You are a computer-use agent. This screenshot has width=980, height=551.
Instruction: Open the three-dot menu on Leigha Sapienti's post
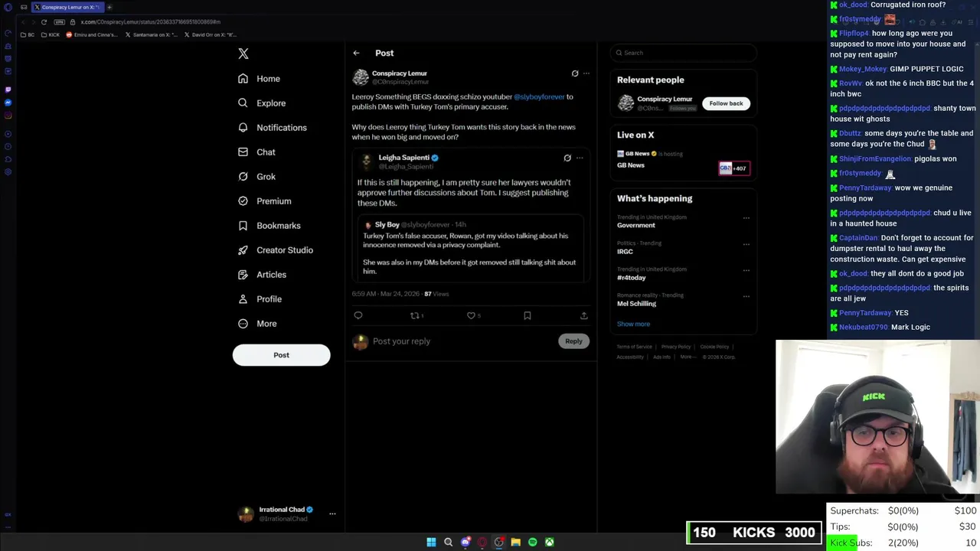580,158
